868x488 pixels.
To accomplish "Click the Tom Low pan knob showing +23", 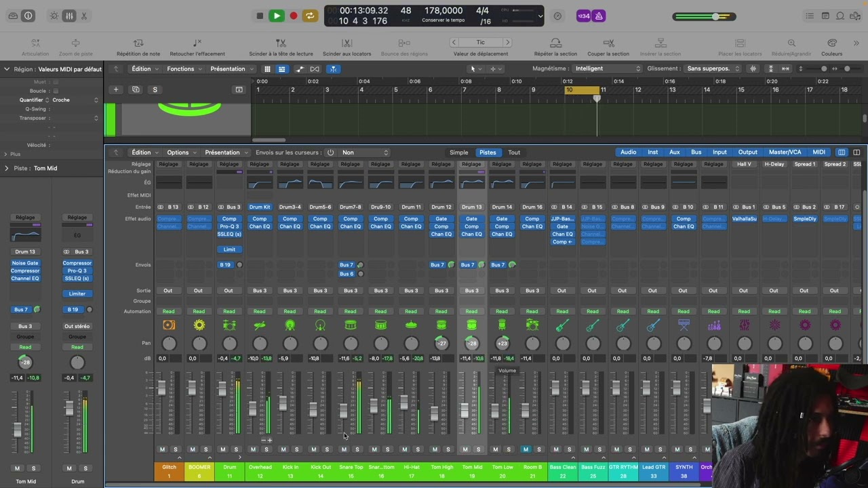I will coord(502,344).
